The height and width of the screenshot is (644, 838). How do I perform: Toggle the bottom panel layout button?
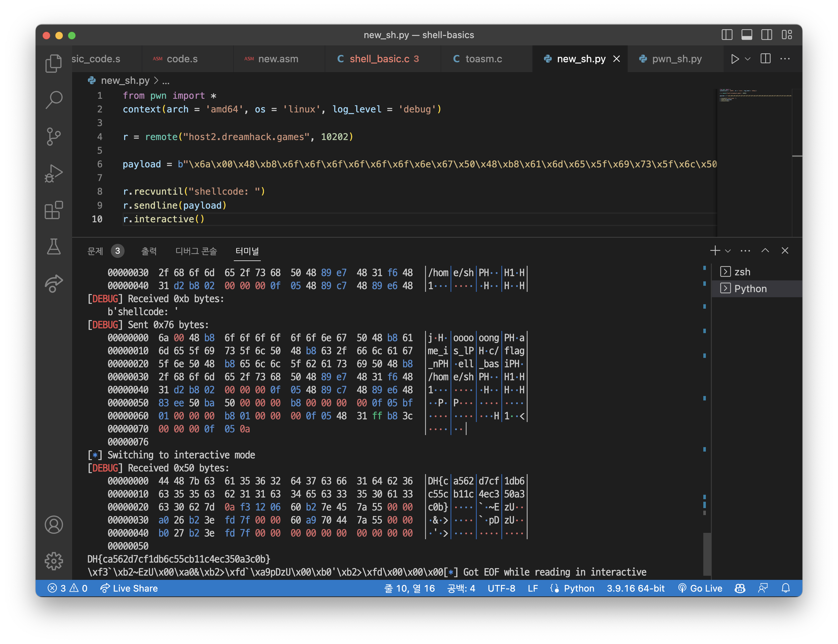(746, 35)
